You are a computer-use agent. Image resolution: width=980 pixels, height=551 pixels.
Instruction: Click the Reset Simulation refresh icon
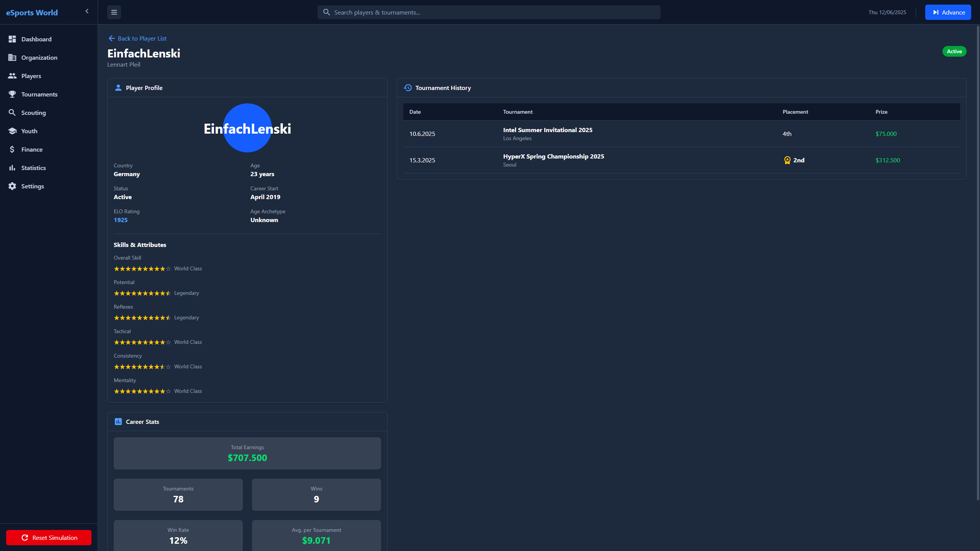tap(25, 538)
